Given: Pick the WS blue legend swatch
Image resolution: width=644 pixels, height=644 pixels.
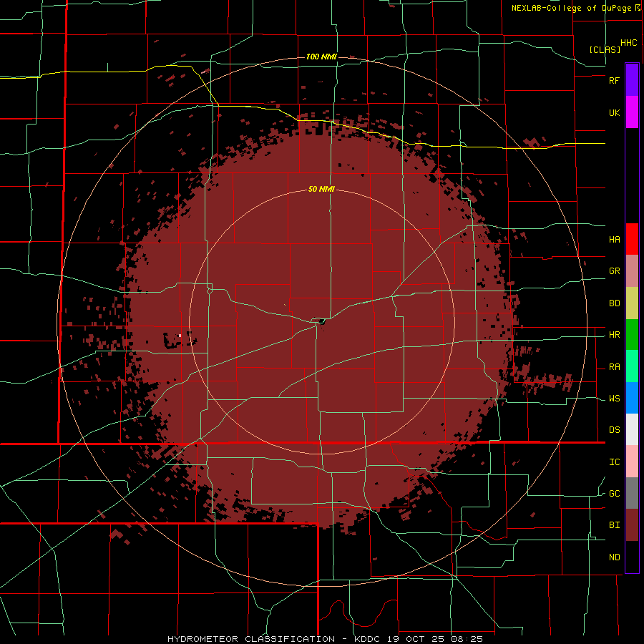Looking at the screenshot, I should [632, 398].
